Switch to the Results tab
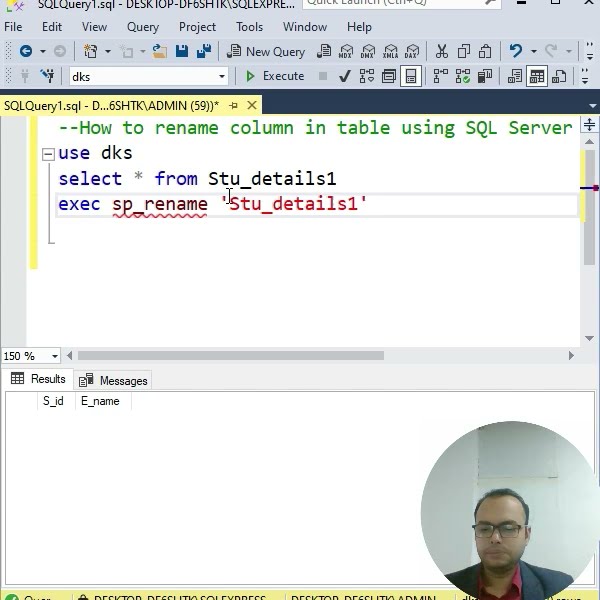This screenshot has height=600, width=600. [38, 379]
